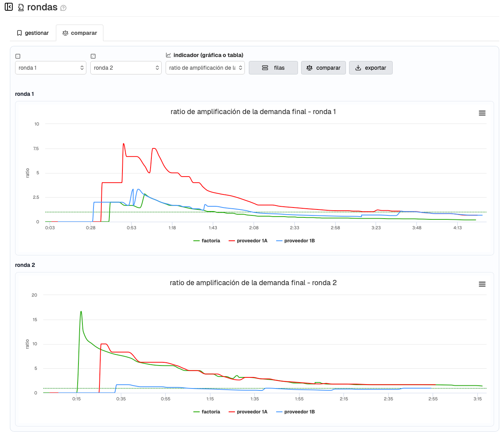504x436 pixels.
Task: Click the exportar button
Action: tap(370, 68)
